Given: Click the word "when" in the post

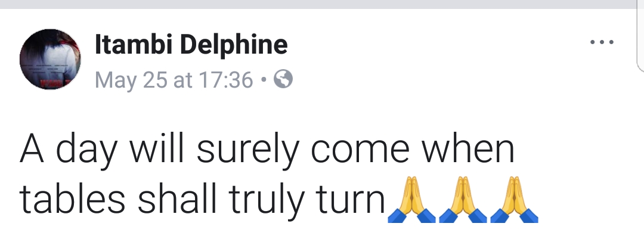Looking at the screenshot, I should click(x=467, y=150).
